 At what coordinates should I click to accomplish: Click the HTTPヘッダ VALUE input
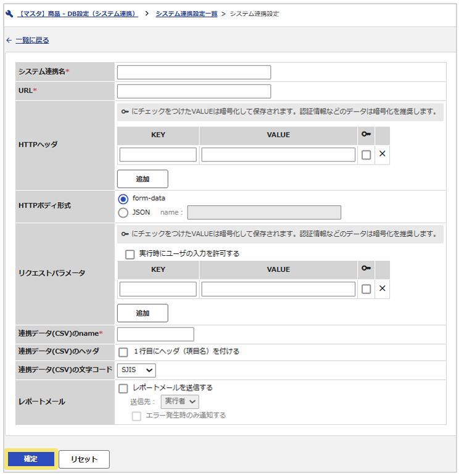278,155
